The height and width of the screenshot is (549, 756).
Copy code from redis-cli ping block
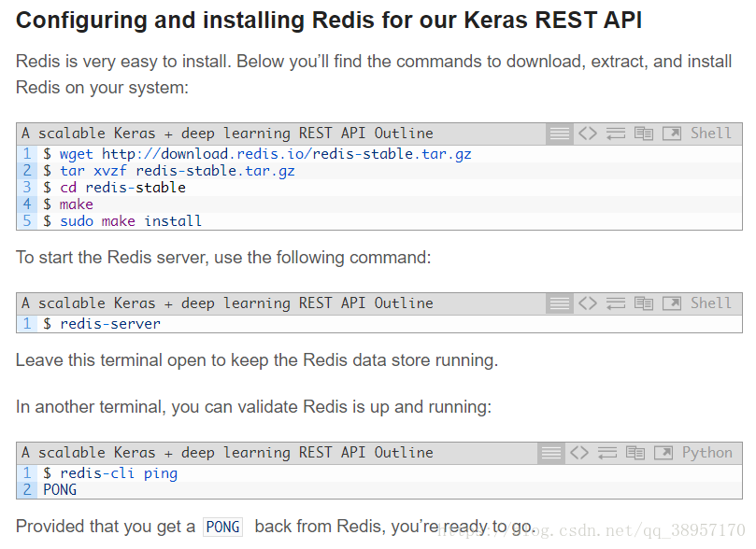click(635, 453)
